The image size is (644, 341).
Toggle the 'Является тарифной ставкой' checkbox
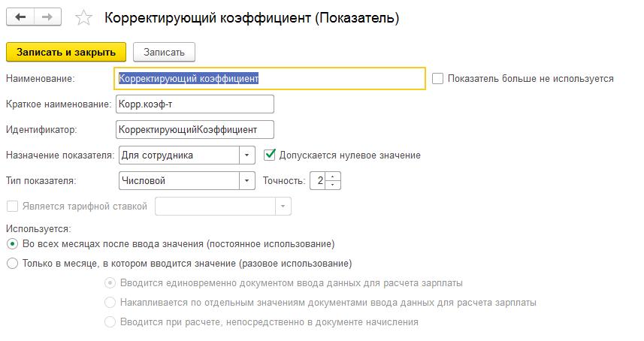[x=11, y=206]
